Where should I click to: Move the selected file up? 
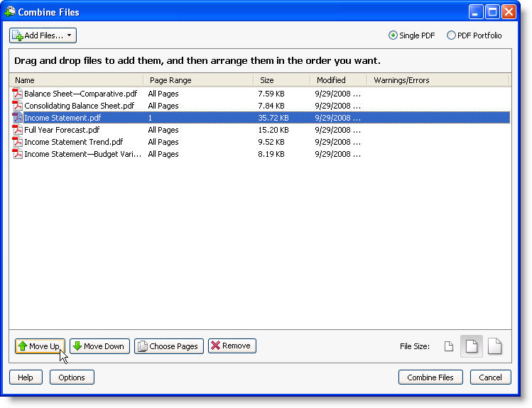pyautogui.click(x=40, y=346)
